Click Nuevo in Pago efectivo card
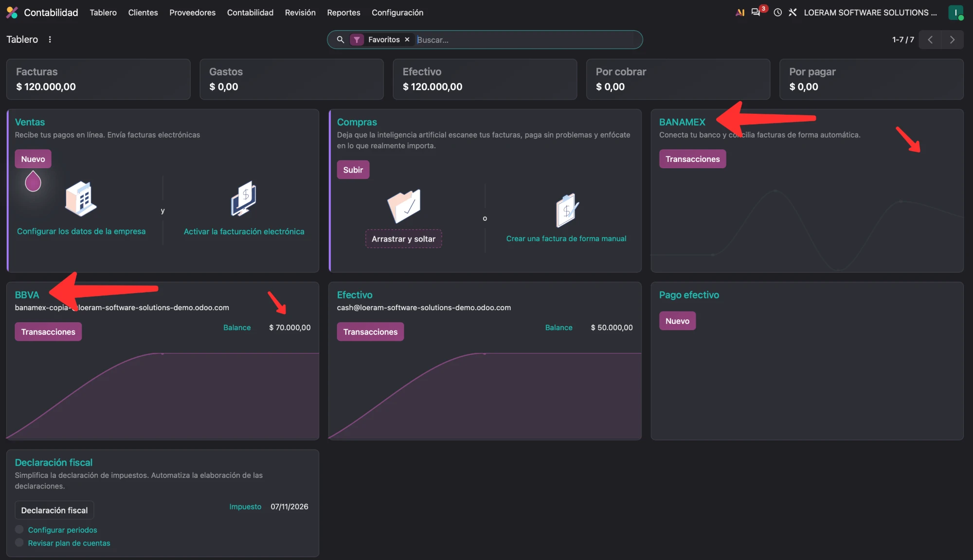Viewport: 973px width, 560px height. point(677,321)
